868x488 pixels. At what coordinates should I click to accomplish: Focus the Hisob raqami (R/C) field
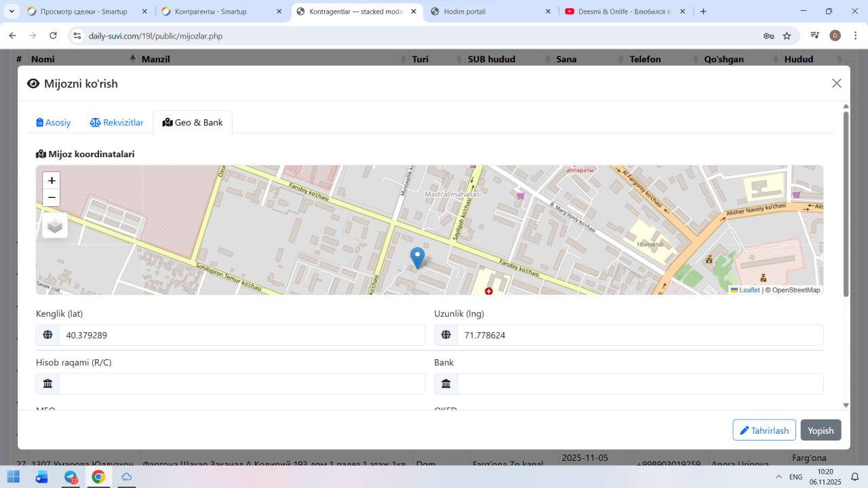coord(241,384)
